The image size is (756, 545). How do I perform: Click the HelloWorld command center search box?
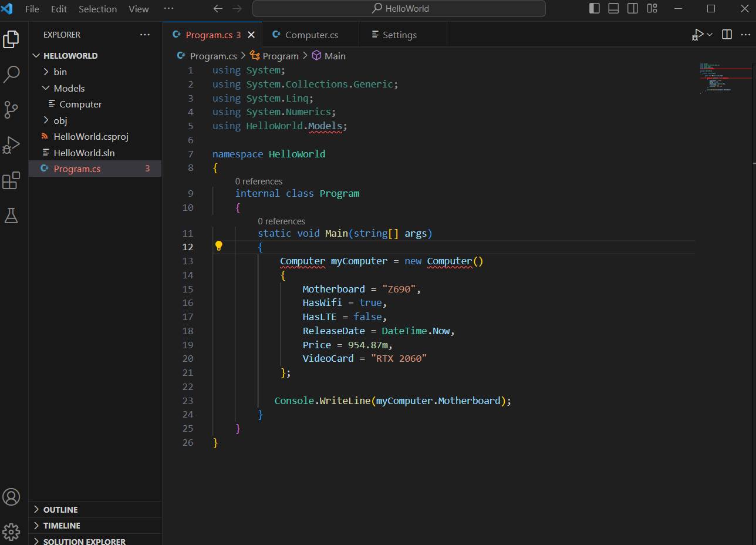click(399, 9)
